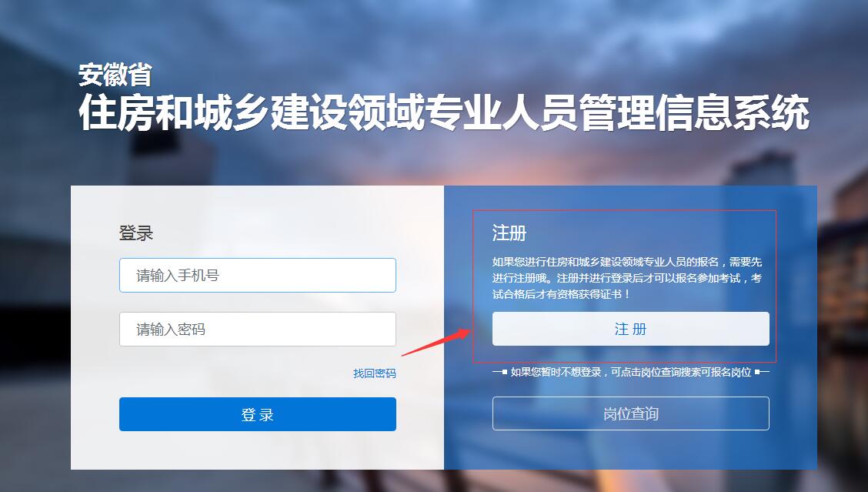Screen dimensions: 868x492
Task: Click the small square marker after 可报名岗位
Action: [x=757, y=372]
